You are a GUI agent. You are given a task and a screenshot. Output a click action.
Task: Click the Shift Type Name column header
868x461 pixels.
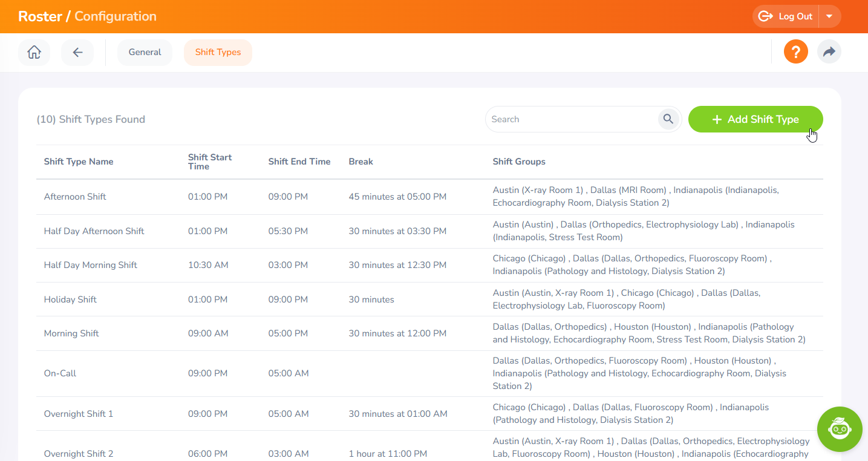coord(79,162)
